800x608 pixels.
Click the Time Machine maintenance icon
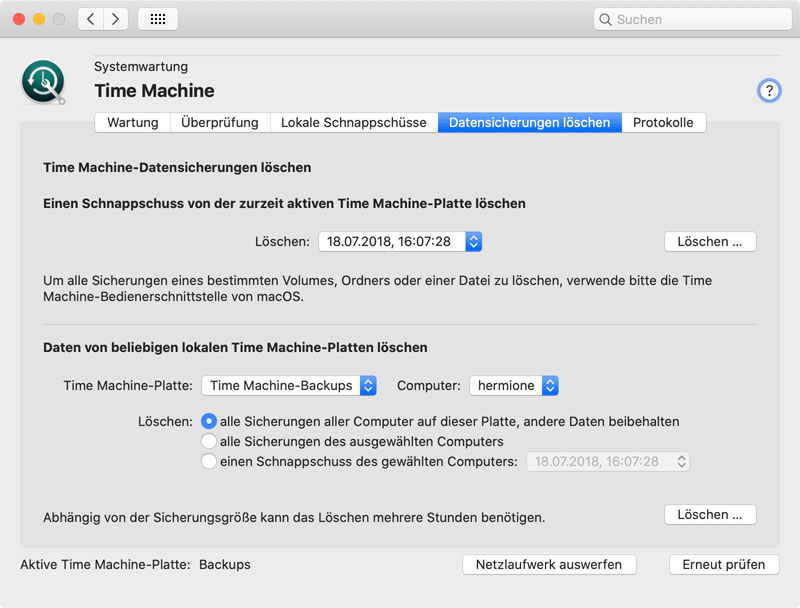tap(43, 82)
